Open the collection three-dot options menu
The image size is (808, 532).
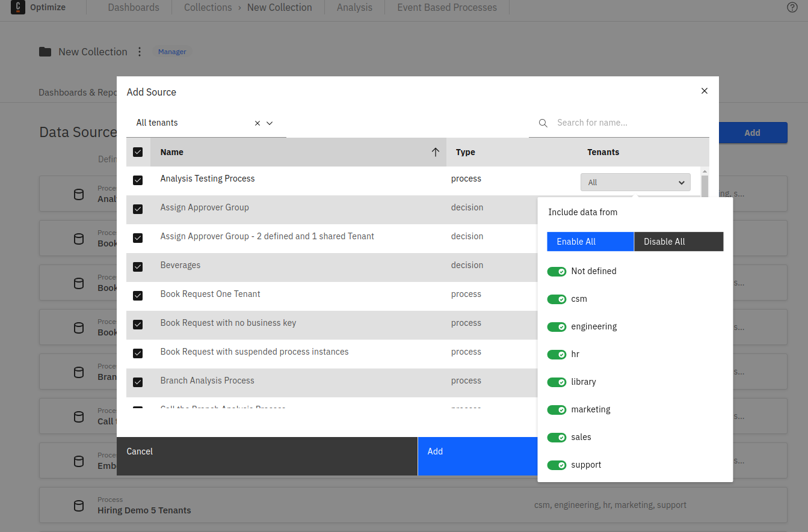[x=140, y=52]
